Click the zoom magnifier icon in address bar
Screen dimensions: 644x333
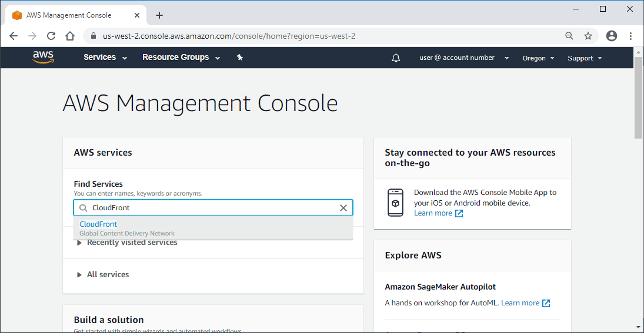(569, 36)
